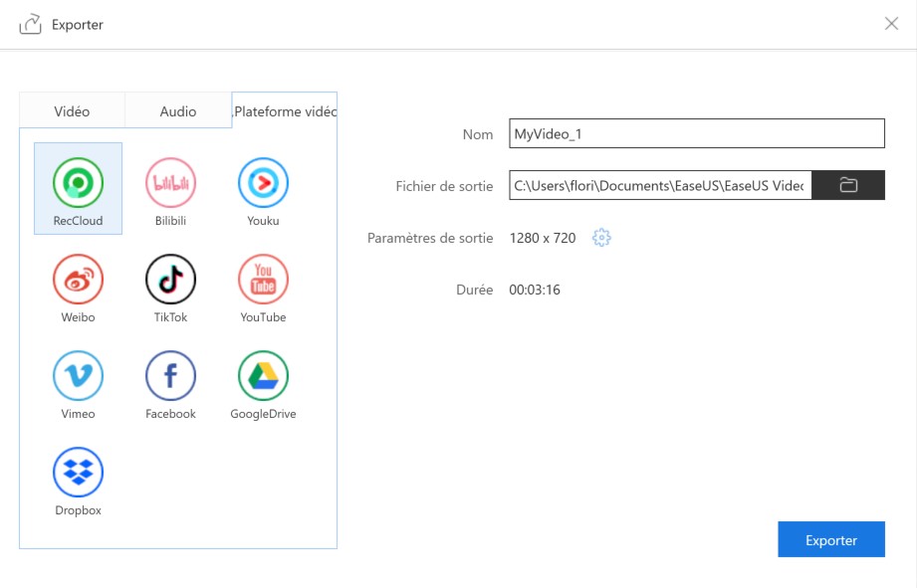Select the RecCloud platform icon
917x588 pixels.
[78, 184]
